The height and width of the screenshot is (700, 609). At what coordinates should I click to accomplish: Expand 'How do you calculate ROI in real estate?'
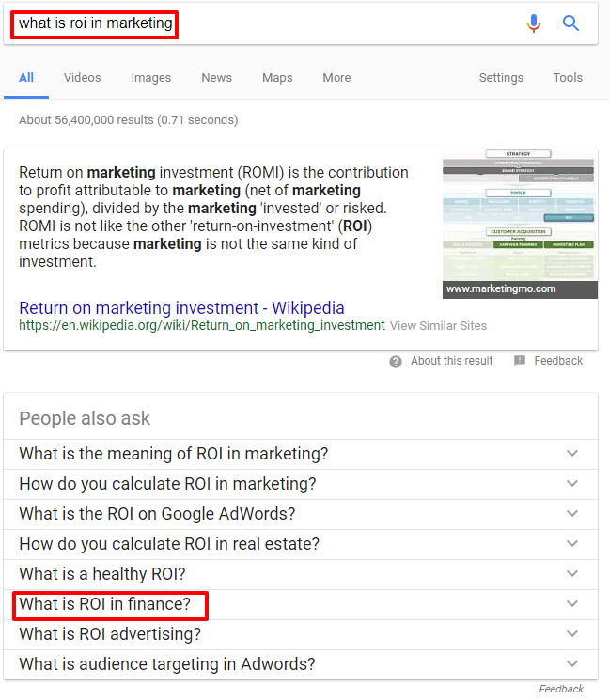click(301, 544)
